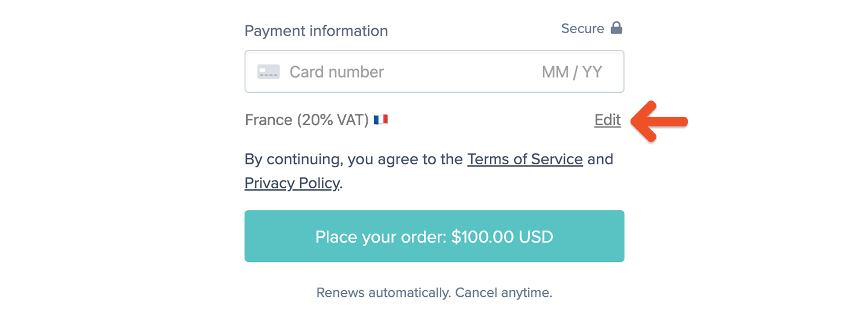The height and width of the screenshot is (319, 868).
Task: Click the credit card icon in card field
Action: (x=268, y=72)
